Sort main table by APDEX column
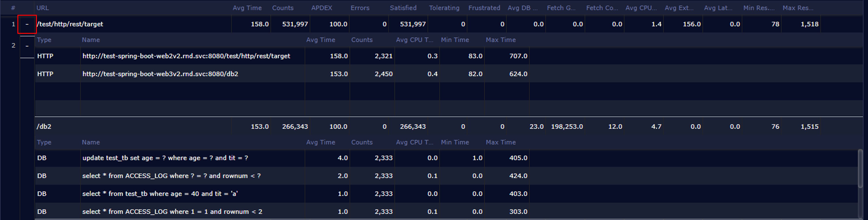 322,8
